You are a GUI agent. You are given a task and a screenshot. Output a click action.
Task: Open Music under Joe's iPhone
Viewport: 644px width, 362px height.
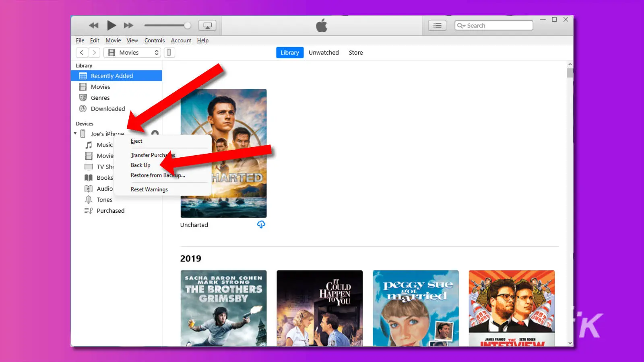coord(99,145)
